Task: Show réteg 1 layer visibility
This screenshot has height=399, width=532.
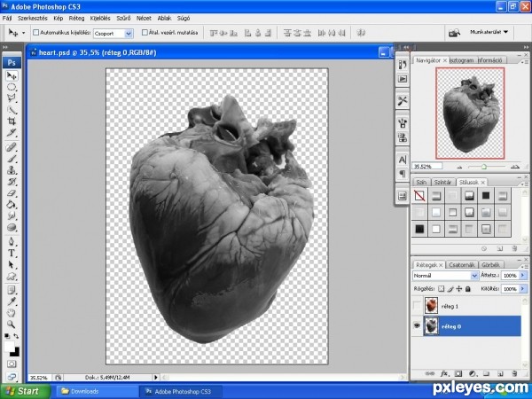Action: point(417,306)
